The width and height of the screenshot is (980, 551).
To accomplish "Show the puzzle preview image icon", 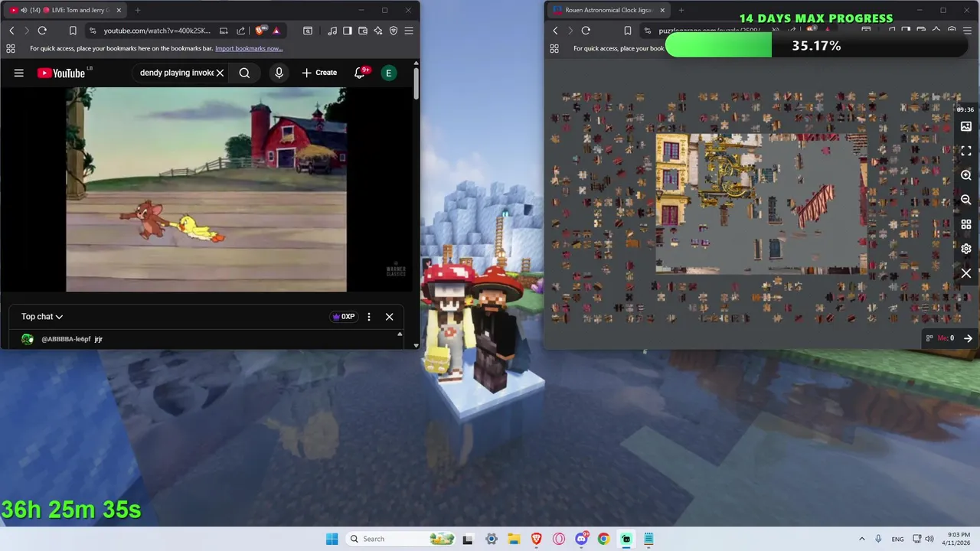I will 966,126.
